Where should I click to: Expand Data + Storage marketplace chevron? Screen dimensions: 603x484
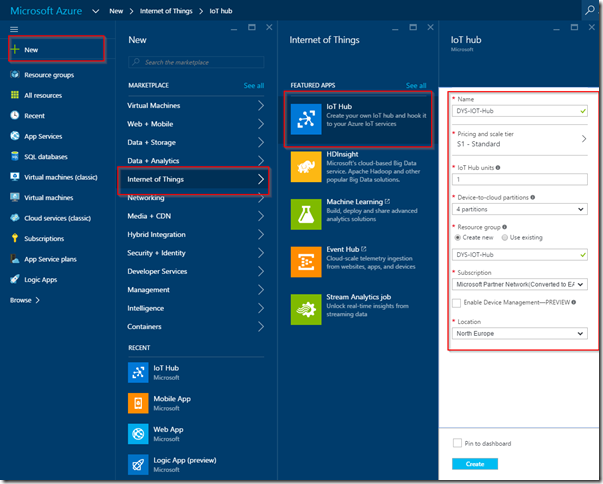pos(261,142)
